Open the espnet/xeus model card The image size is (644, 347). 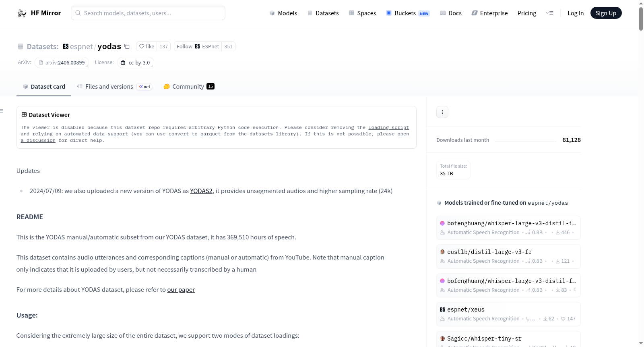[508, 314]
